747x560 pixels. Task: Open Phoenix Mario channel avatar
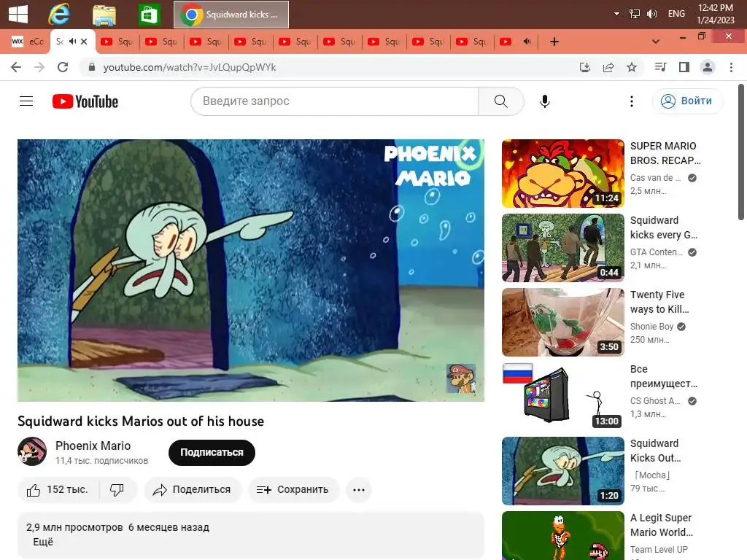click(32, 451)
